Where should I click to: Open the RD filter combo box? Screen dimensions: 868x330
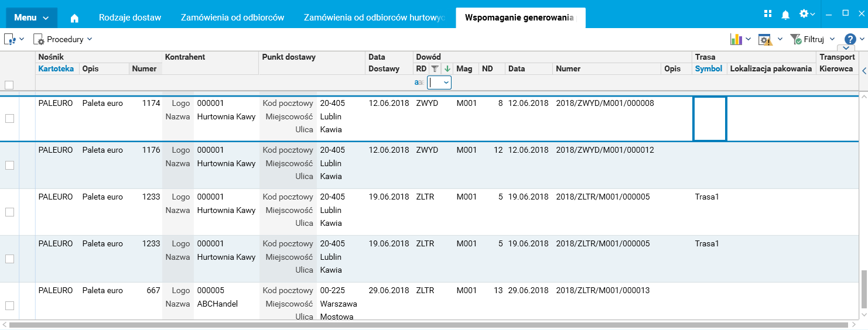(x=439, y=82)
